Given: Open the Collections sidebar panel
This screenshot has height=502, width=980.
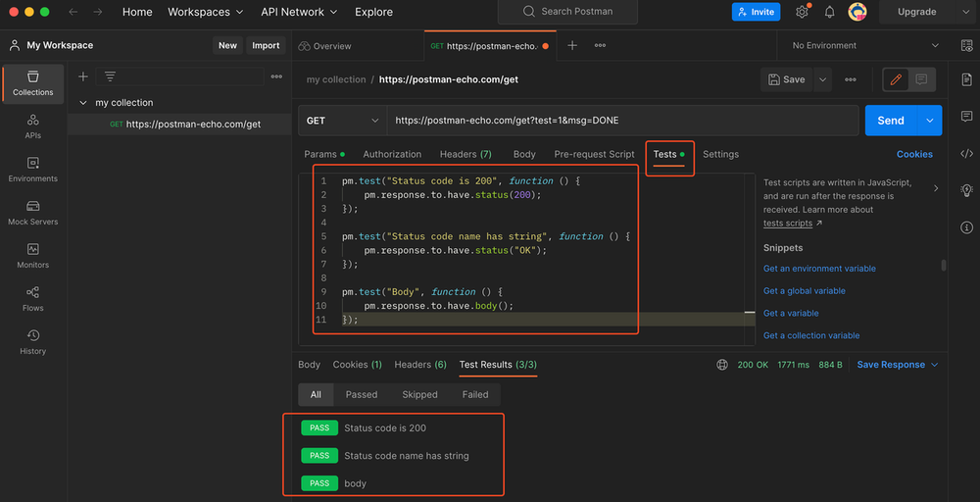Looking at the screenshot, I should [x=32, y=83].
